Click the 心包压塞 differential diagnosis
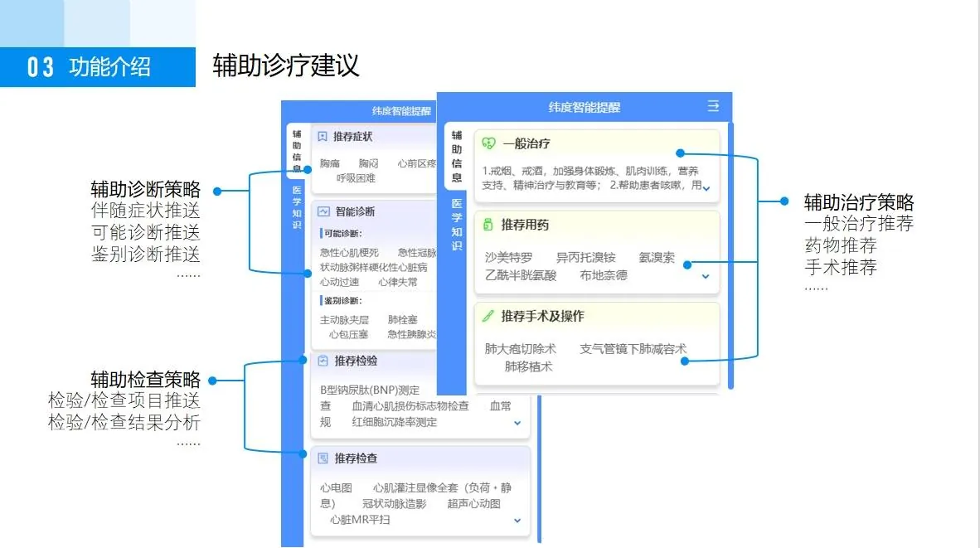 click(349, 334)
